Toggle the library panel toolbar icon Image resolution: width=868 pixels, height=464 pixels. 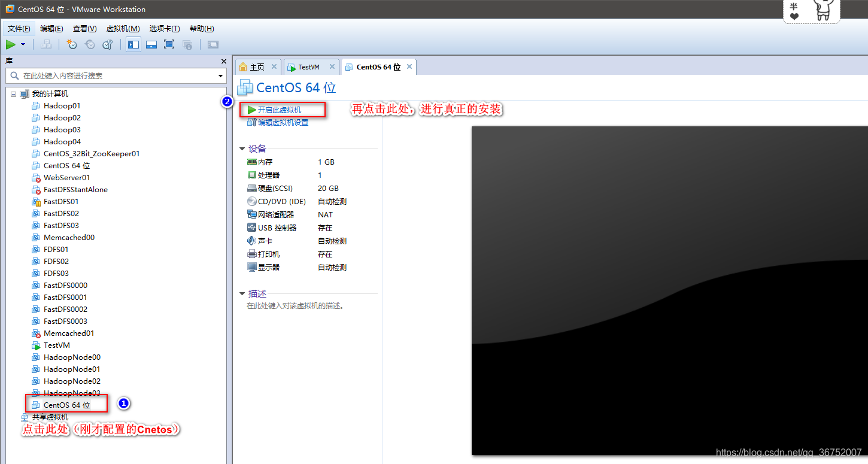(x=133, y=44)
